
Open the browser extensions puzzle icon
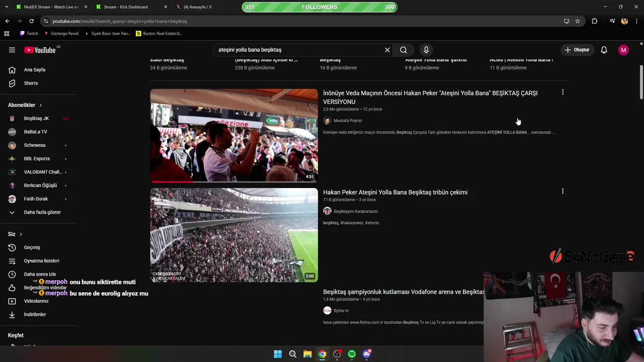click(595, 21)
